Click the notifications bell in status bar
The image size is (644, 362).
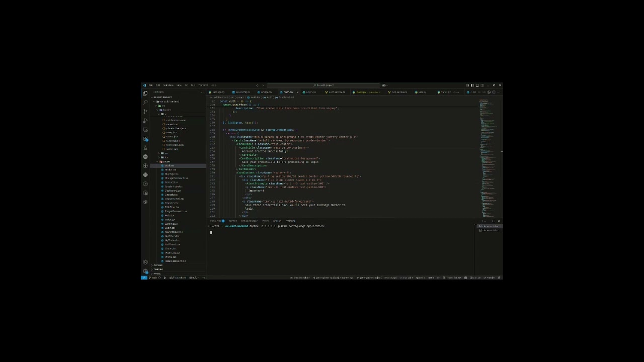[499, 278]
